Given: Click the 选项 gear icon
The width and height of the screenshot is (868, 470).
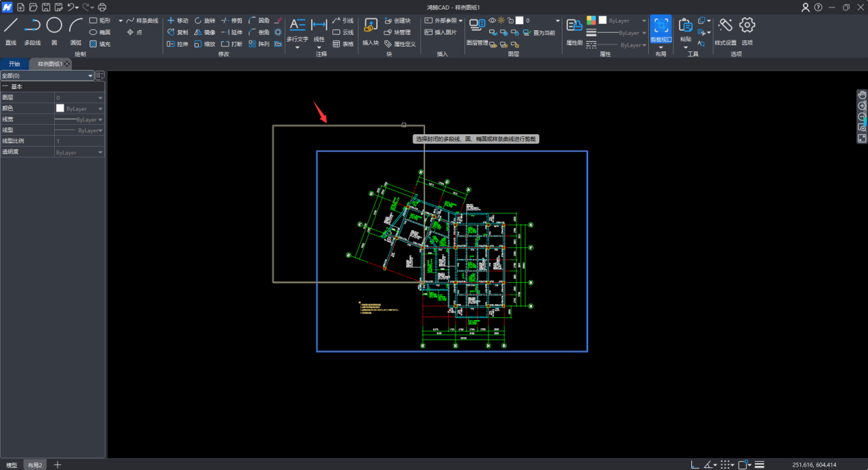Looking at the screenshot, I should tap(747, 26).
